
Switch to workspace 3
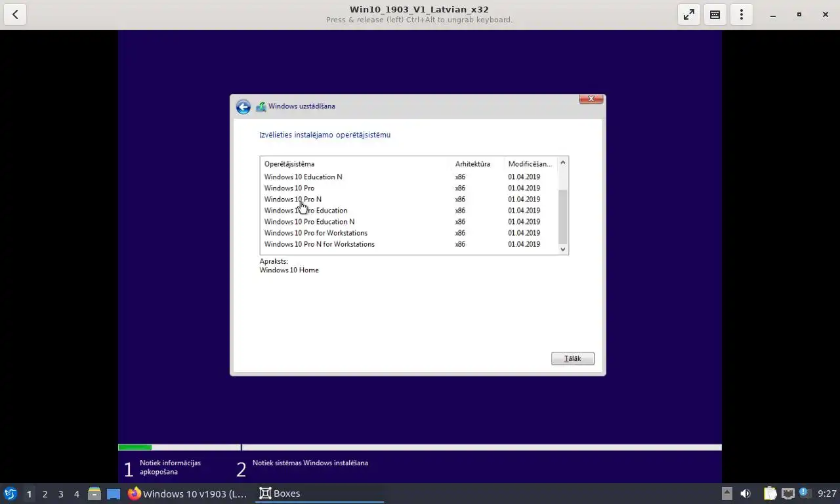click(60, 493)
